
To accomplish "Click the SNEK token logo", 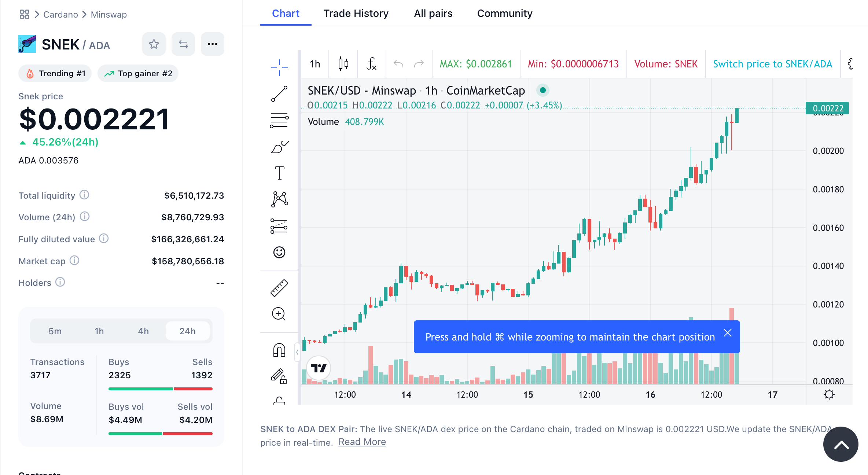I will 27,44.
